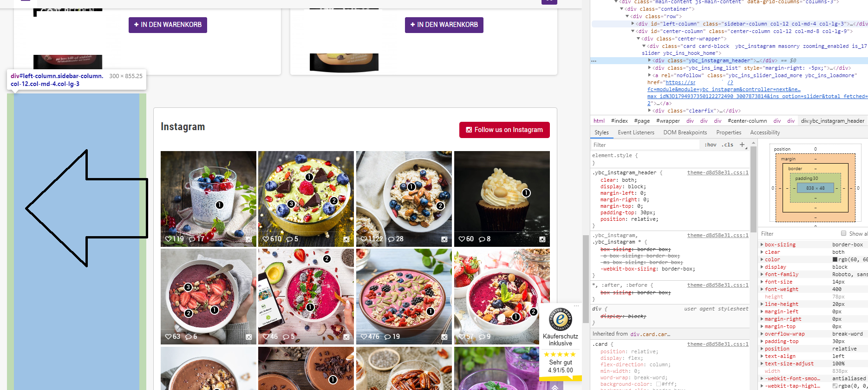Click the comment bubble showing 17 comments
The width and height of the screenshot is (868, 390).
coord(192,239)
